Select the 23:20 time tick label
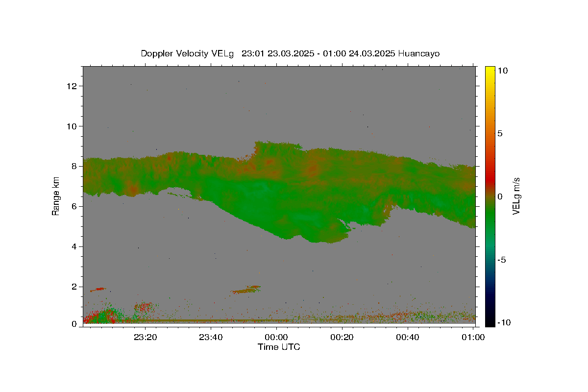Viewport: 588px width, 392px height. [146, 337]
